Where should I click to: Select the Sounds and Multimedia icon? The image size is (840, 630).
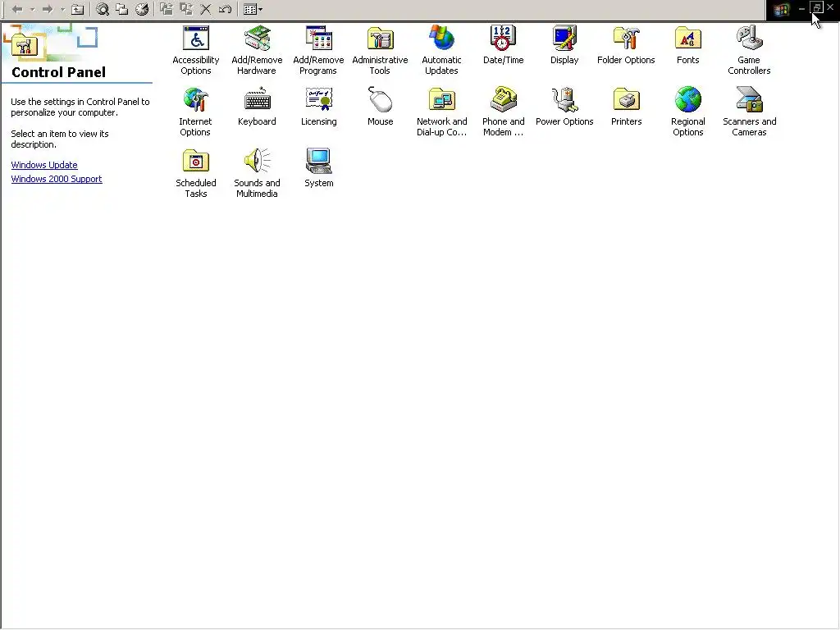pos(257,174)
